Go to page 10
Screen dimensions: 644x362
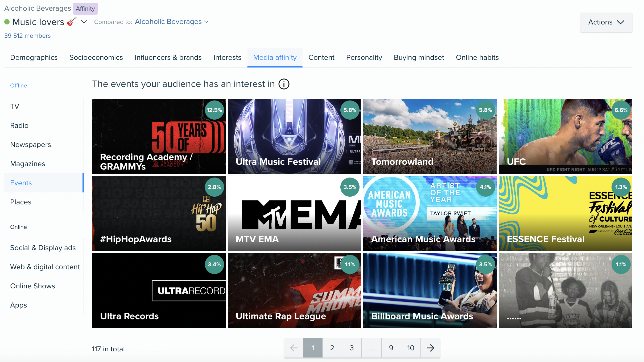pos(411,348)
